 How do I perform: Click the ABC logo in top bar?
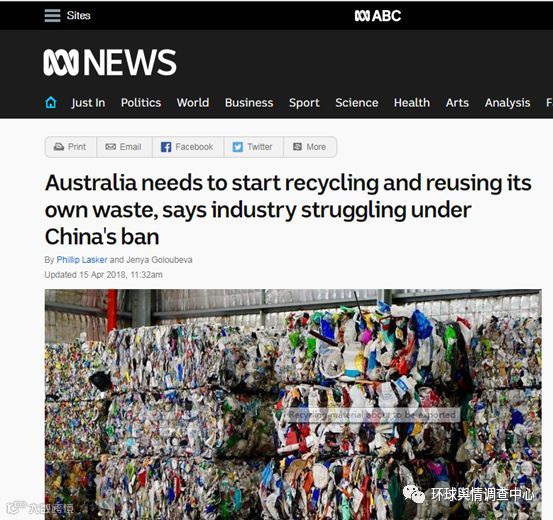click(x=378, y=16)
